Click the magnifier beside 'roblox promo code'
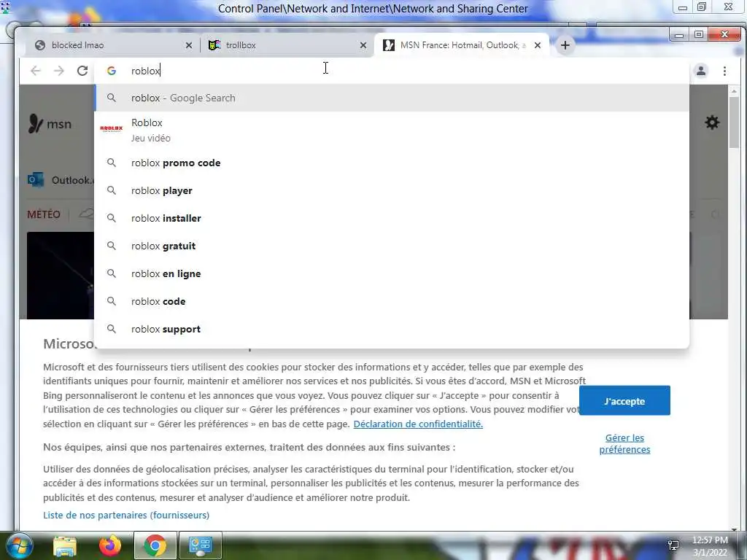This screenshot has width=747, height=560. (112, 163)
